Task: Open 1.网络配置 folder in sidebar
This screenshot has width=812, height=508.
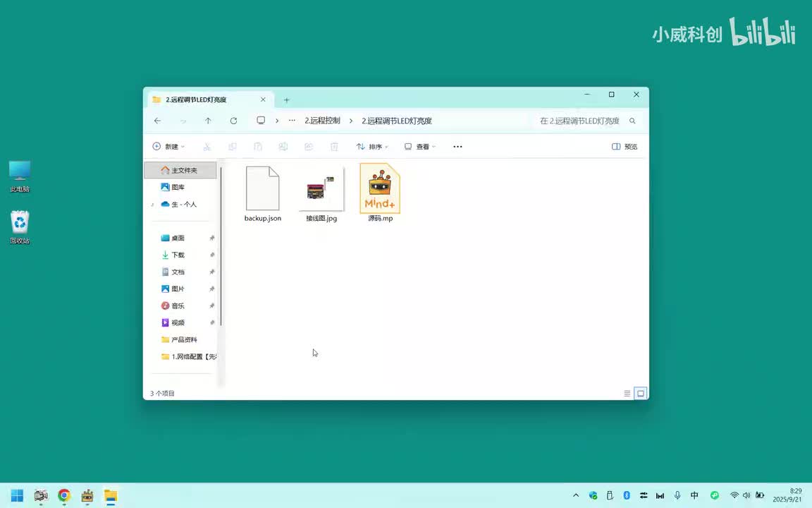Action: (x=189, y=356)
